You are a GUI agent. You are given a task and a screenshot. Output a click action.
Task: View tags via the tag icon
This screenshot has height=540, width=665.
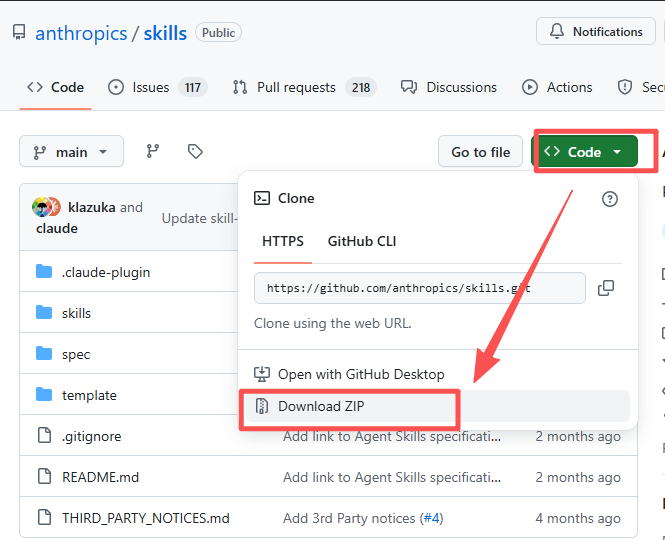[195, 151]
